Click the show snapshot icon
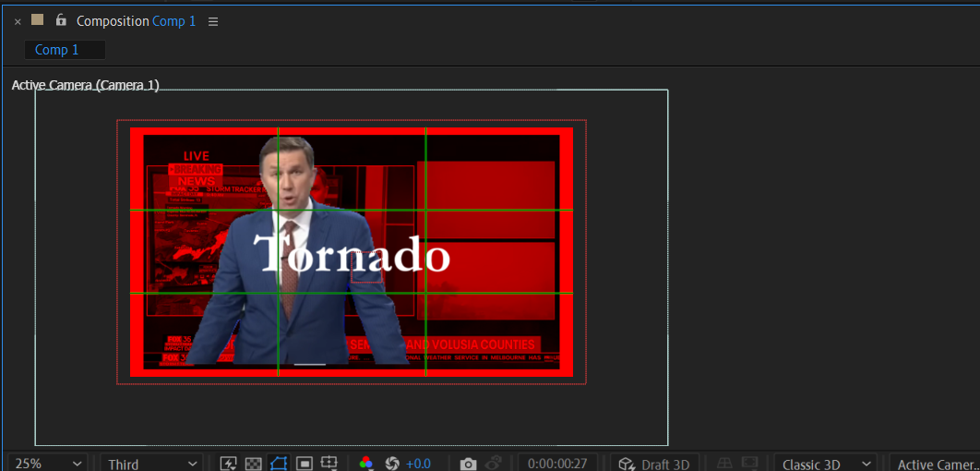Viewport: 980px width, 471px height. point(493,464)
